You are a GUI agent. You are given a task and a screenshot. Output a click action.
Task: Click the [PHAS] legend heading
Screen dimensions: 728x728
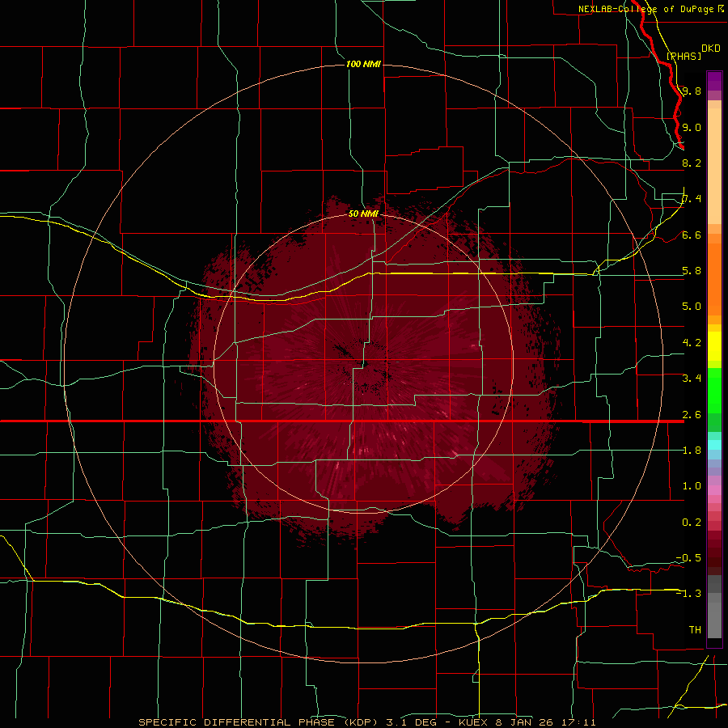click(684, 56)
